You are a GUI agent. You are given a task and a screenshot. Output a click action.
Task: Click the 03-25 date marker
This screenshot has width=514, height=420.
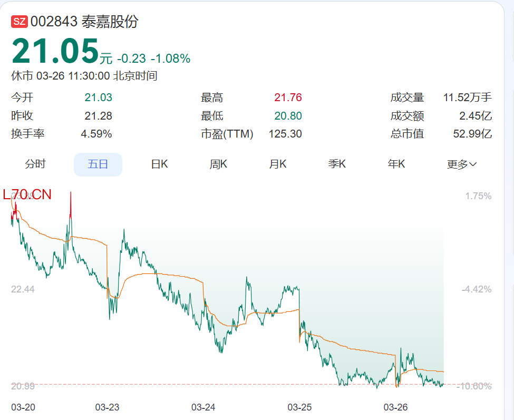click(299, 407)
